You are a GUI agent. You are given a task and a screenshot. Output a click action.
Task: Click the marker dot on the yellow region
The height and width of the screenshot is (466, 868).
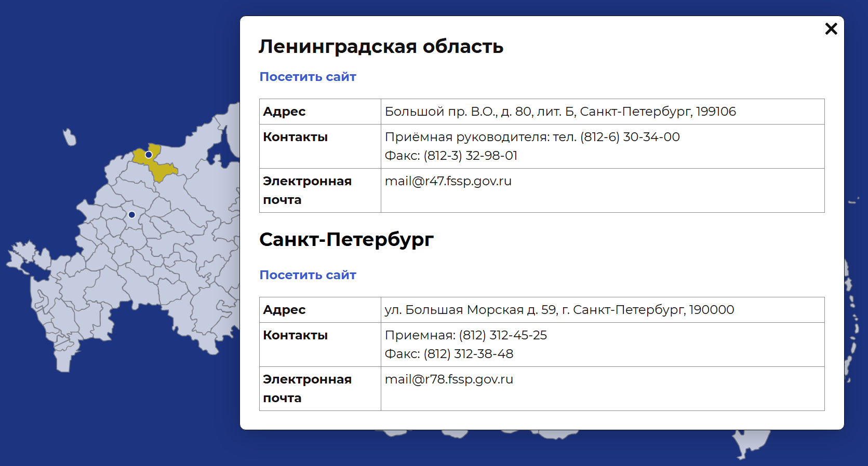149,155
